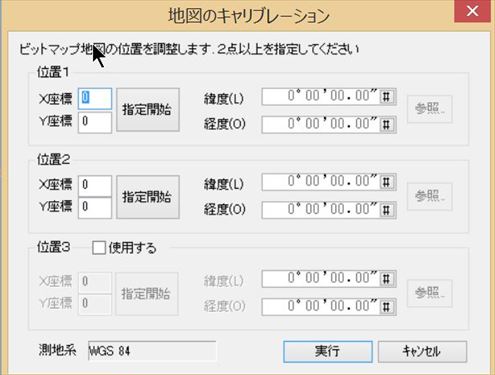Viewport: 495px width, 375px height.
Task: Click 指定開始 button in 位置1 group
Action: 148,110
